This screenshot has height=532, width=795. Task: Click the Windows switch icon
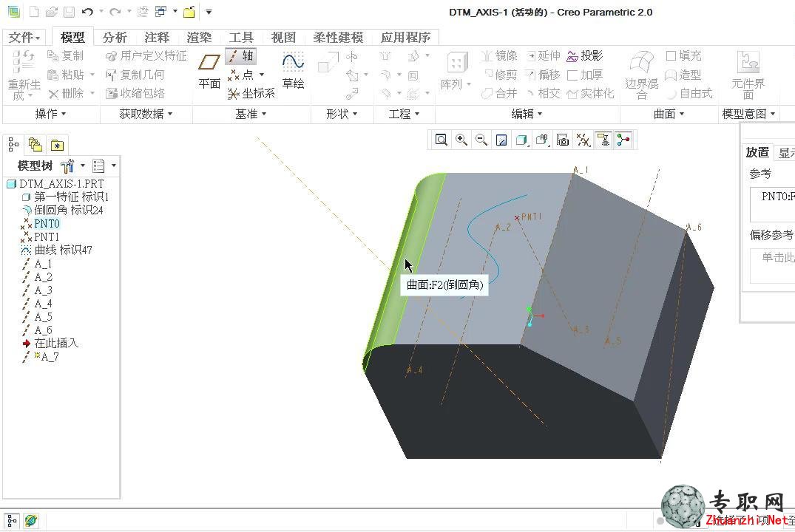click(161, 12)
